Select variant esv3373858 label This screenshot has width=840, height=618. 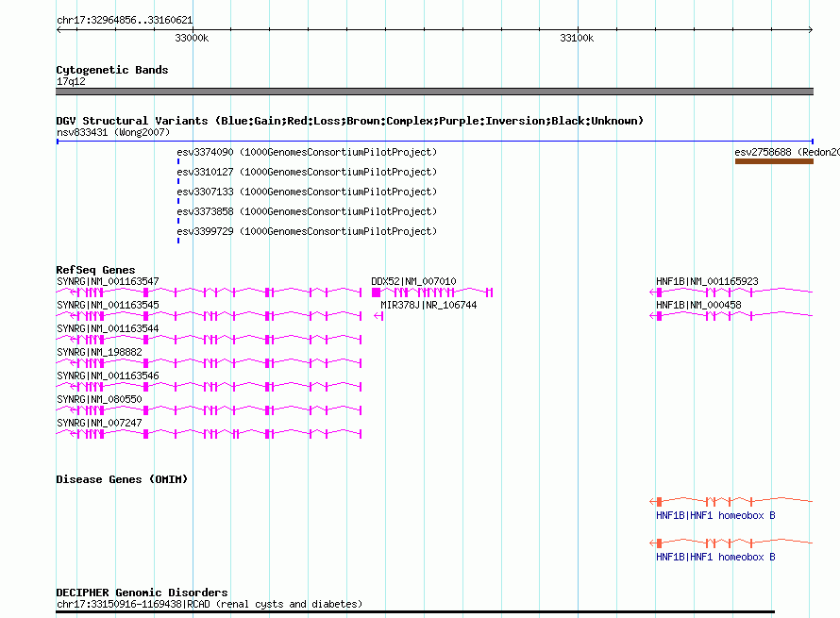(307, 211)
